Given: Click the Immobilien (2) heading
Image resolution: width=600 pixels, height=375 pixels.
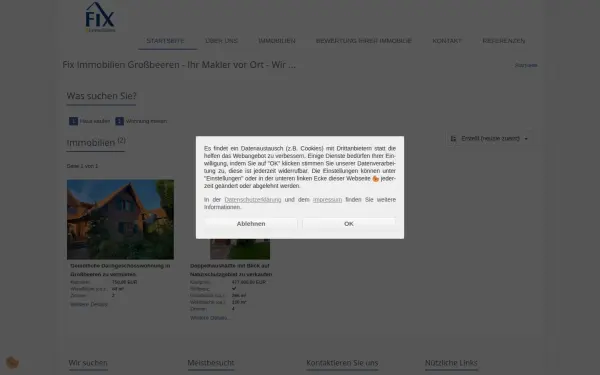Looking at the screenshot, I should coord(96,142).
